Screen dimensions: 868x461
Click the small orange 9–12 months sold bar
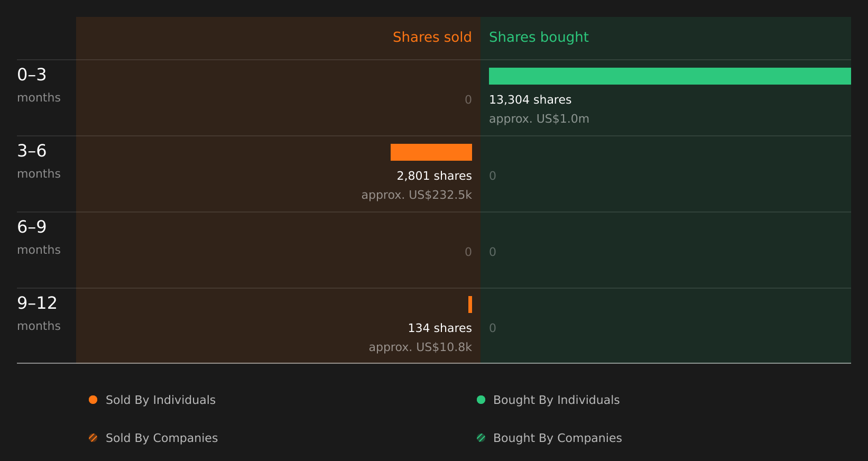470,305
